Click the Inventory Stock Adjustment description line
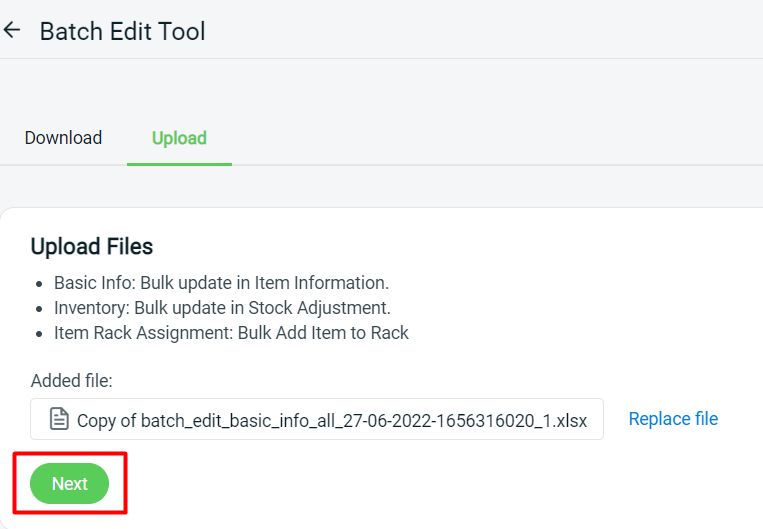 pos(222,307)
